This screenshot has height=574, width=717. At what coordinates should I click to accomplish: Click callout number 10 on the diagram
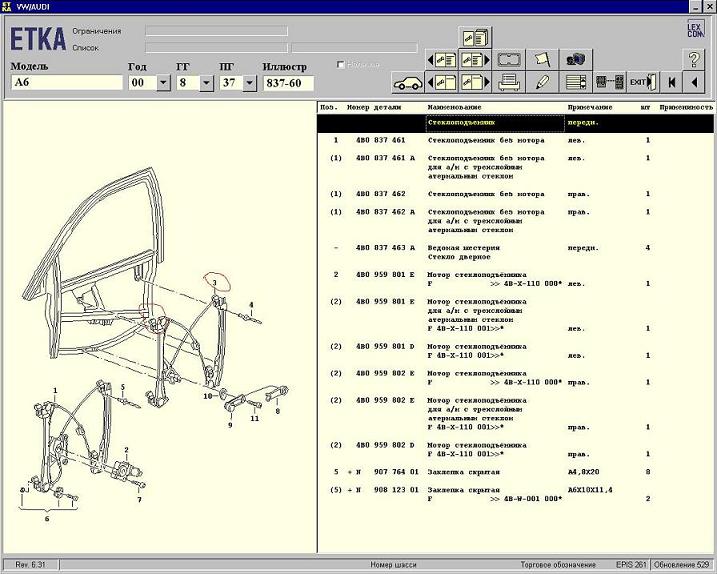coord(208,396)
